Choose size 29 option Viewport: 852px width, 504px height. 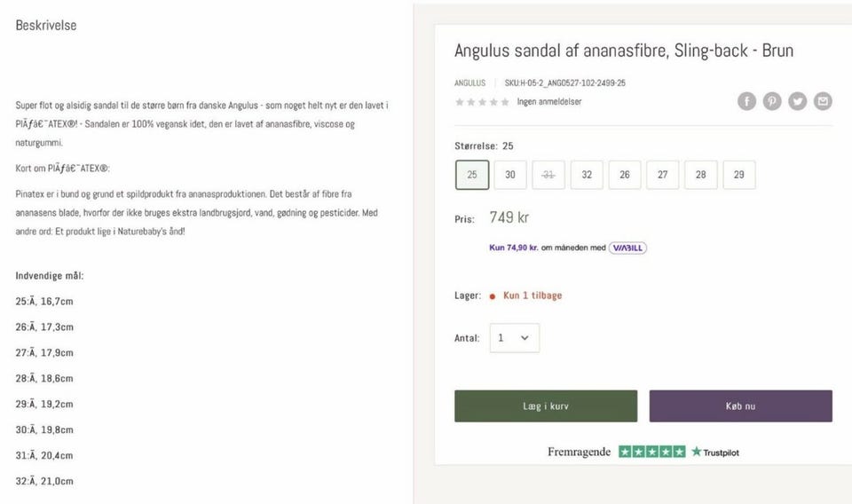pyautogui.click(x=739, y=175)
